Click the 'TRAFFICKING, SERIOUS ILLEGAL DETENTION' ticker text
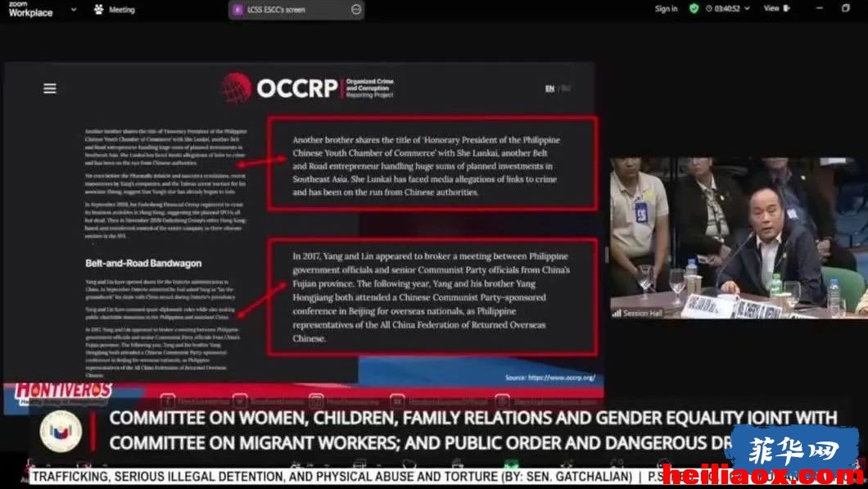 [x=332, y=476]
